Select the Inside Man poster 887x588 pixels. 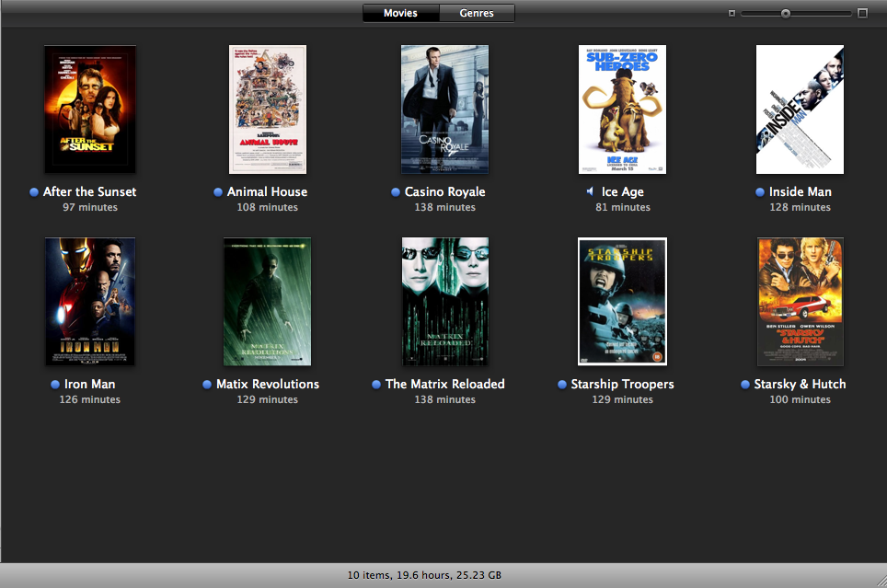(800, 110)
